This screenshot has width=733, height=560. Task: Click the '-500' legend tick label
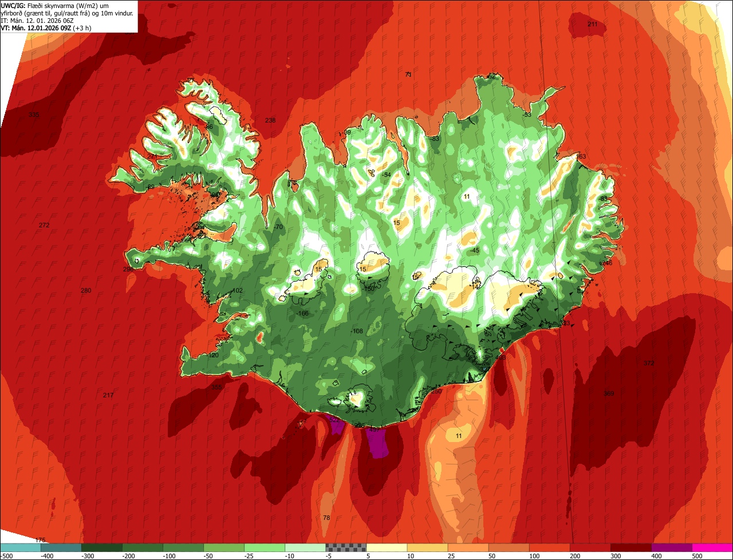tap(6, 556)
